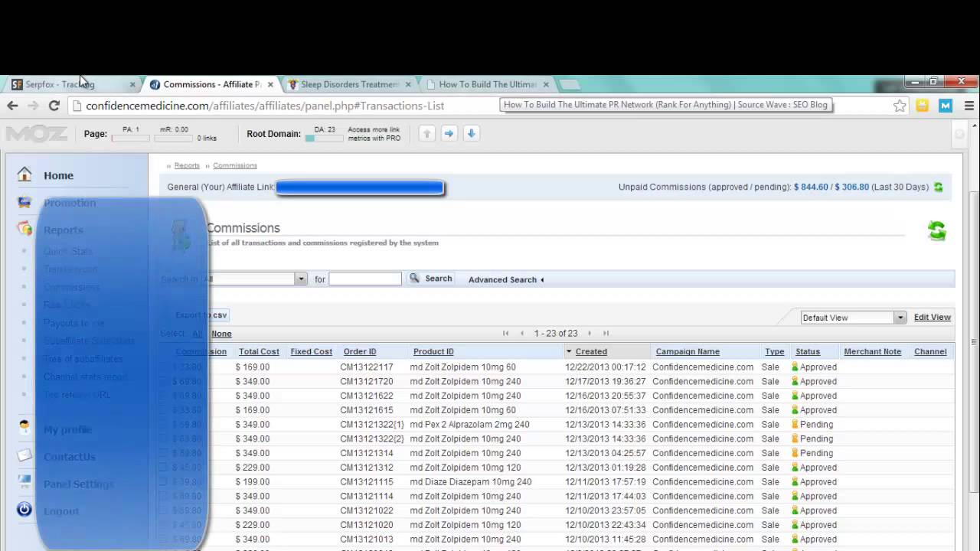
Task: Select the Commissions - Affiliate Panel tab
Action: 212,84
